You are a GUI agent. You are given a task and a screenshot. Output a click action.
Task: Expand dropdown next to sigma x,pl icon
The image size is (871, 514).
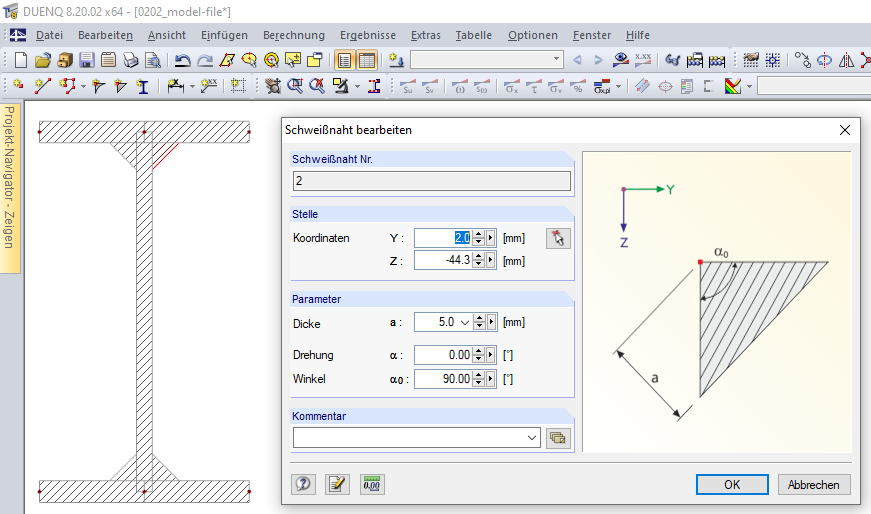[618, 86]
